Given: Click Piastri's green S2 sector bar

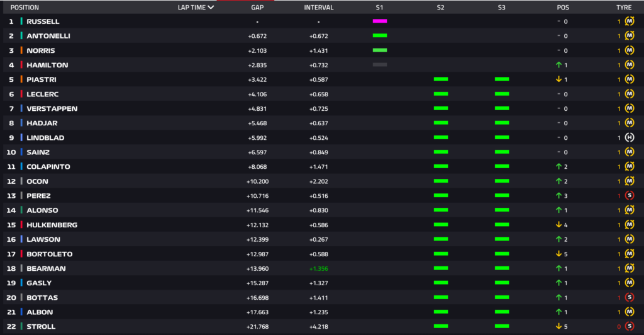Looking at the screenshot, I should tap(441, 79).
